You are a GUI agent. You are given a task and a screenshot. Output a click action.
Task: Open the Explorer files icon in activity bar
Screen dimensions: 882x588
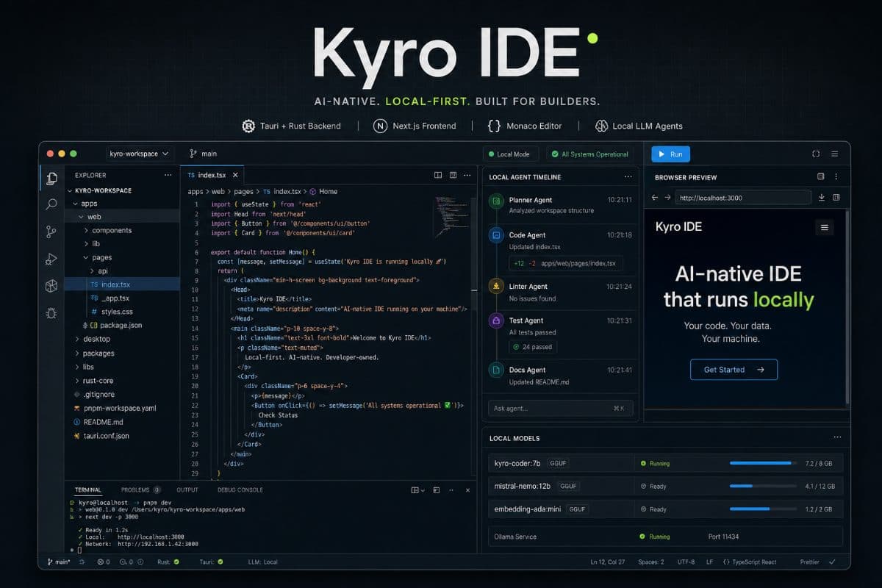click(x=51, y=178)
